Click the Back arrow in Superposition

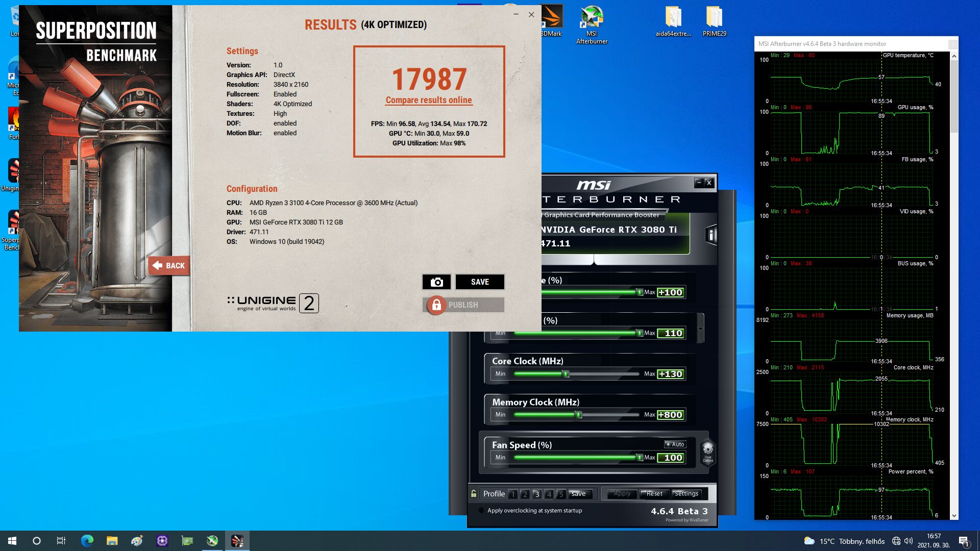[x=169, y=265]
